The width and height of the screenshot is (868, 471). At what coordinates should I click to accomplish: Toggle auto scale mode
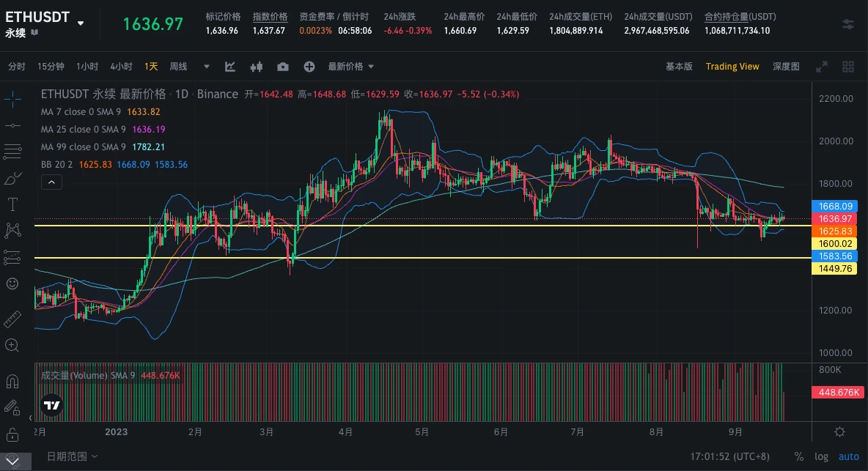click(849, 456)
